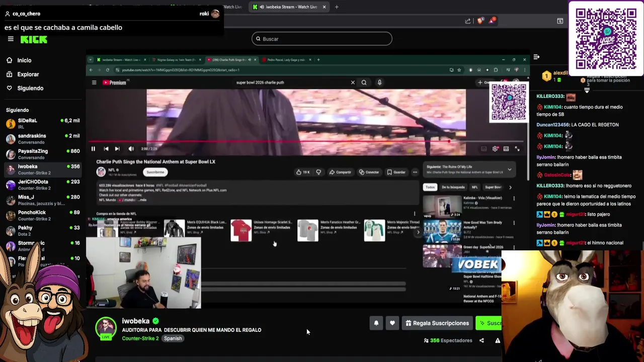This screenshot has width=644, height=362.
Task: Click the Brave shield icon in toolbar
Action: 480,21
